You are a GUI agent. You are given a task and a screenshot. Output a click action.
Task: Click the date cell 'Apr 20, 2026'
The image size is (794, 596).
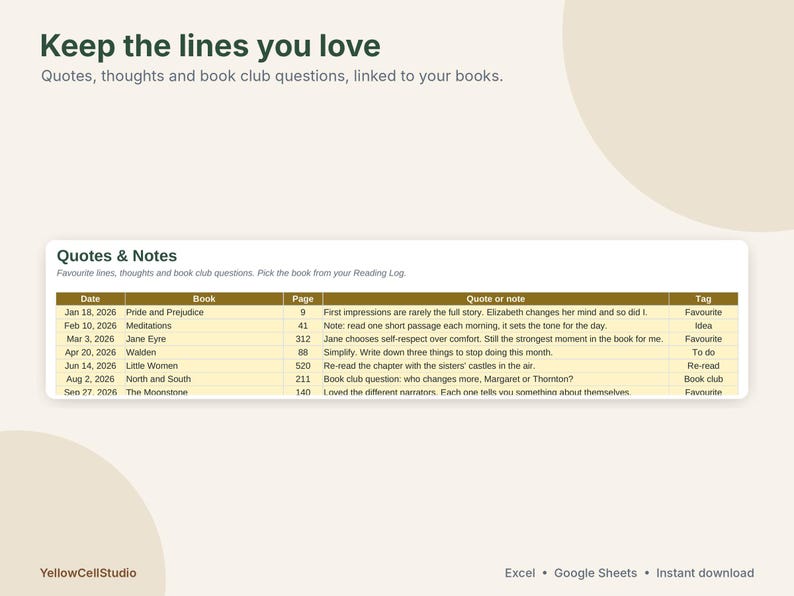(x=90, y=352)
